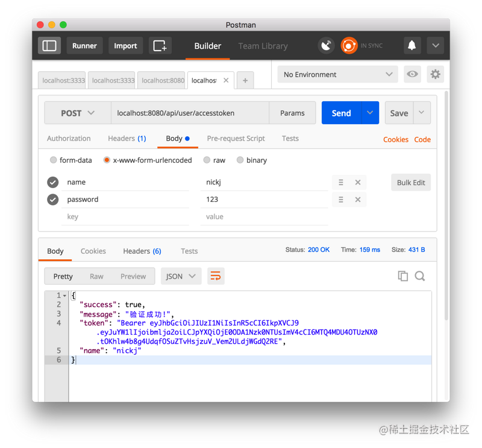Viewport: 482px width, 448px height.
Task: Open the top-right chevron menu
Action: point(435,46)
